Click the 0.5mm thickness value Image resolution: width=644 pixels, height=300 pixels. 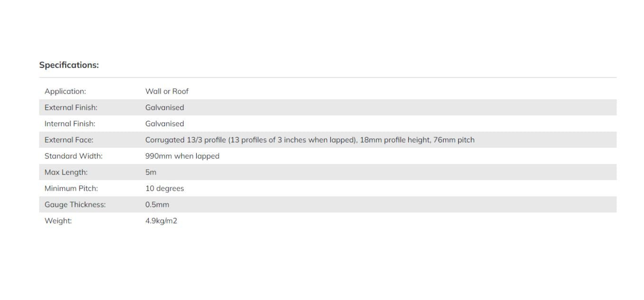pos(157,204)
